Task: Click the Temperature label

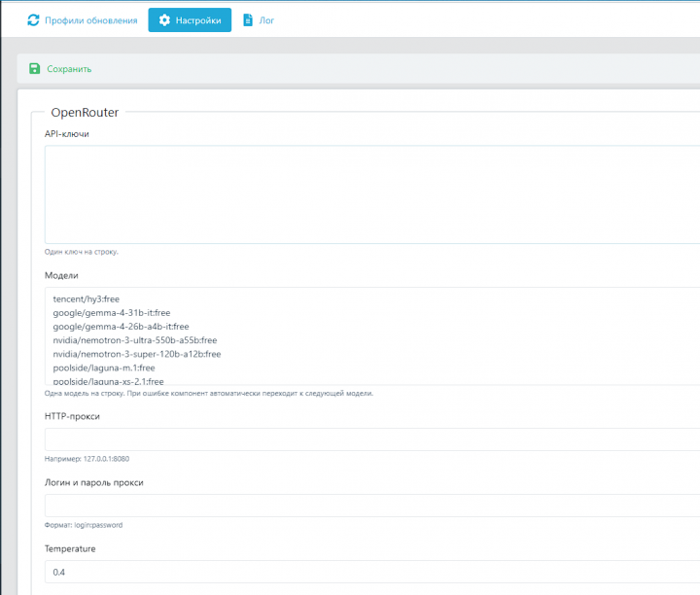Action: click(70, 549)
